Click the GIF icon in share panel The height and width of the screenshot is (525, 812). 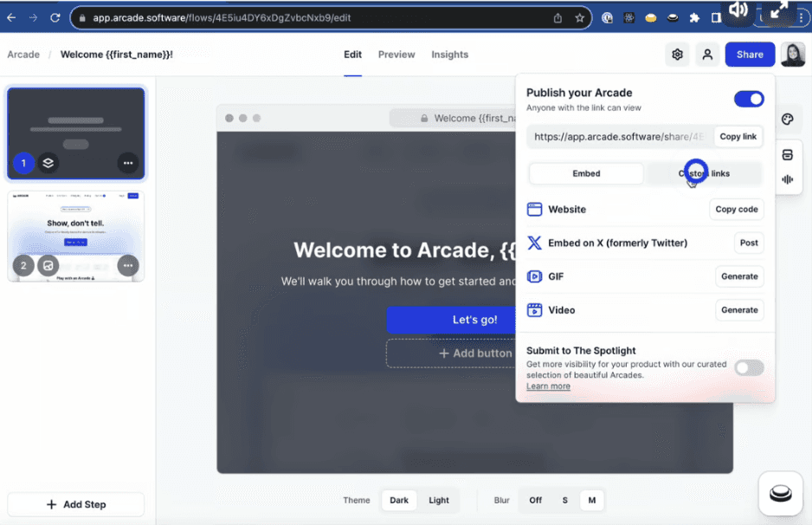click(x=534, y=276)
